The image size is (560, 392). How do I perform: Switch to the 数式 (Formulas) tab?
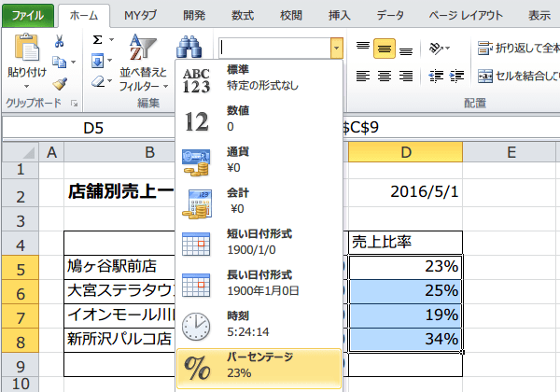point(242,15)
